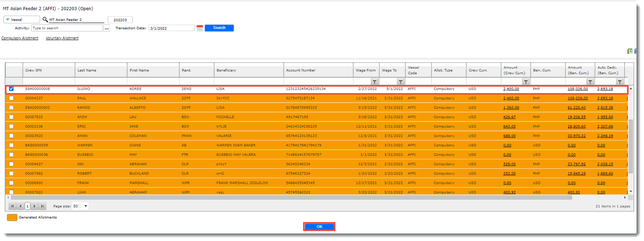
Task: Open the Amount (Crew Curr.) filter icon
Action: 525,82
